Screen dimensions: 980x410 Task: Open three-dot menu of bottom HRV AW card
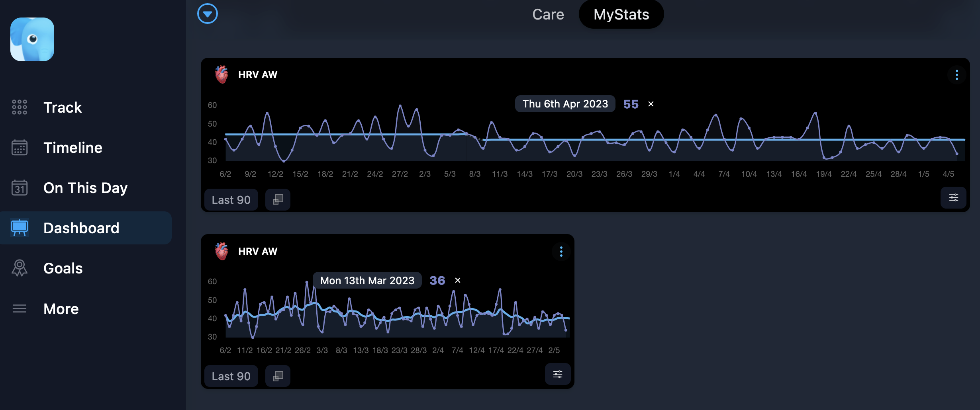click(x=561, y=252)
